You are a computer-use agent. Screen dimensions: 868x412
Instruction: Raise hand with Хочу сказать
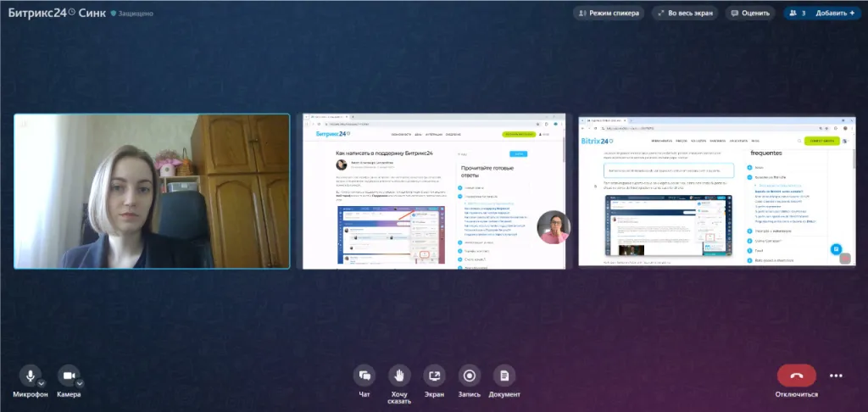[x=399, y=376]
